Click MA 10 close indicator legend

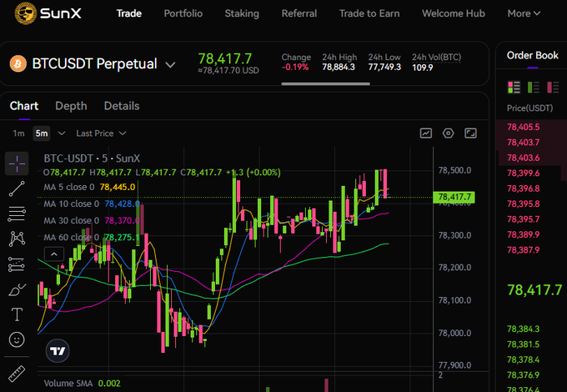pyautogui.click(x=92, y=204)
